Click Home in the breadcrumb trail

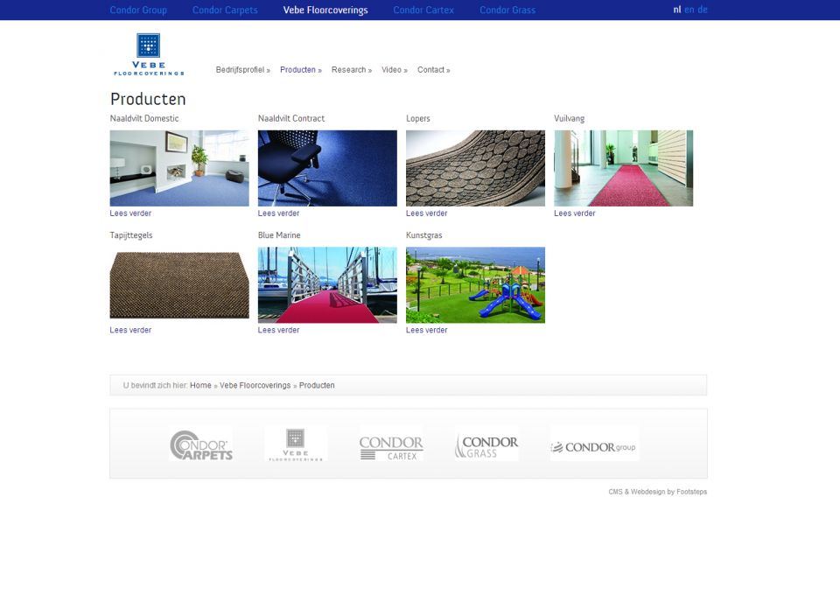click(200, 386)
